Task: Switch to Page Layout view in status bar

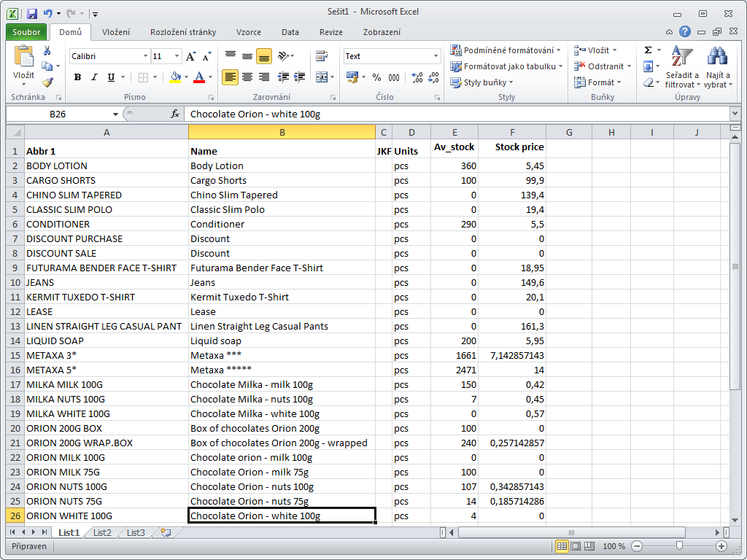Action: tap(576, 546)
